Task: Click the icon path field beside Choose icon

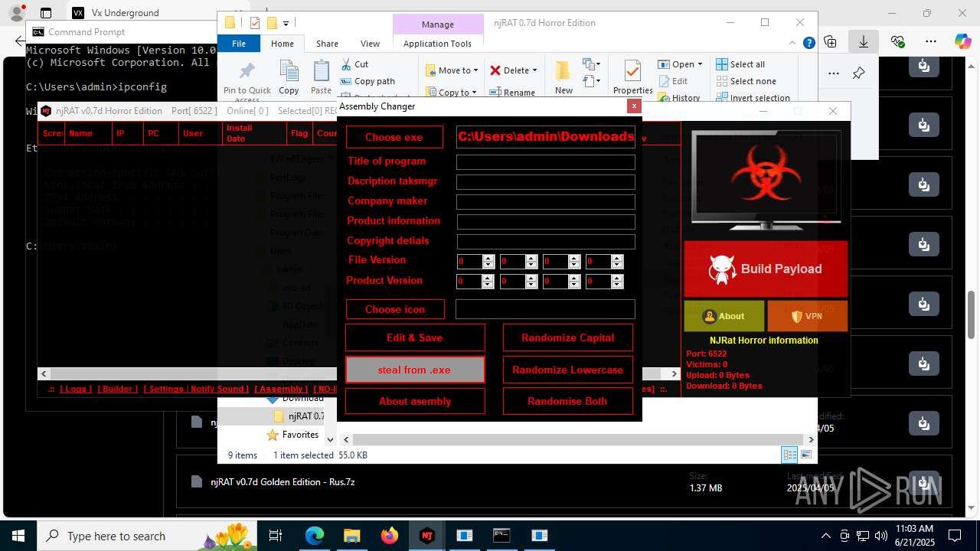Action: (x=545, y=309)
